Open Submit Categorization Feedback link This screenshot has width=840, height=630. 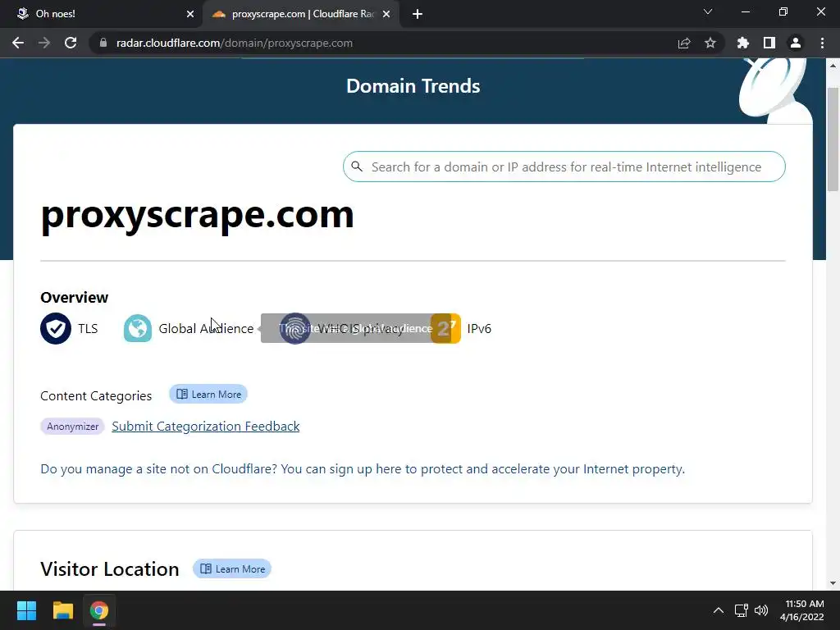206,427
